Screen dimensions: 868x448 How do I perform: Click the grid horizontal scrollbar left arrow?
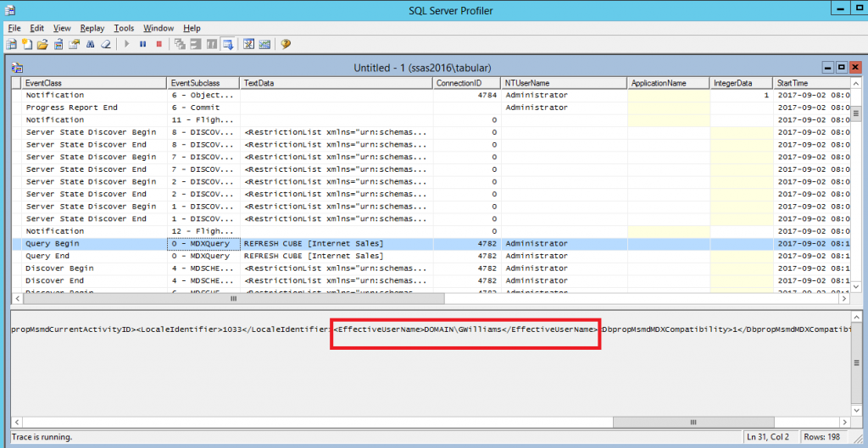pos(17,299)
